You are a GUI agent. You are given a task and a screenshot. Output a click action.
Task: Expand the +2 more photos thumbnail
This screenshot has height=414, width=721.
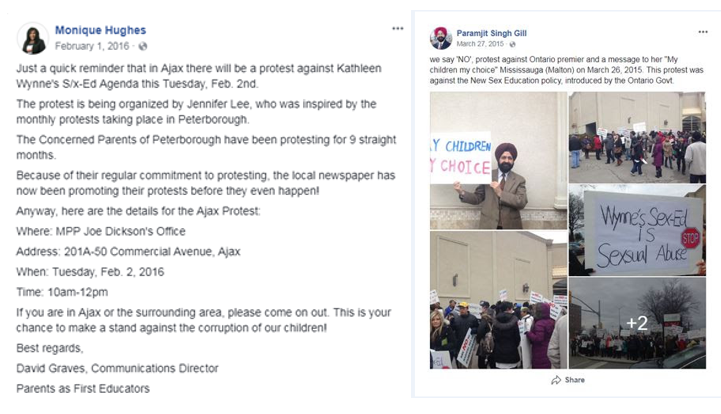[x=637, y=323]
